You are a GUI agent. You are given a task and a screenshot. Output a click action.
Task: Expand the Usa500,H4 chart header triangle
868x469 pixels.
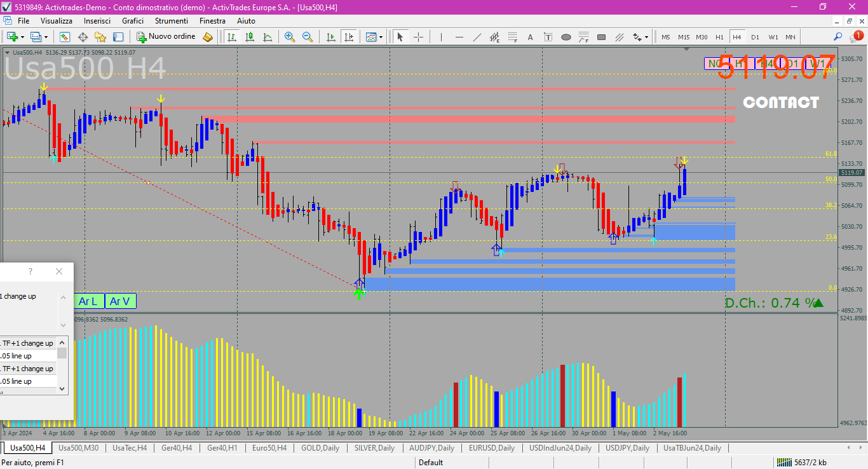(x=8, y=52)
